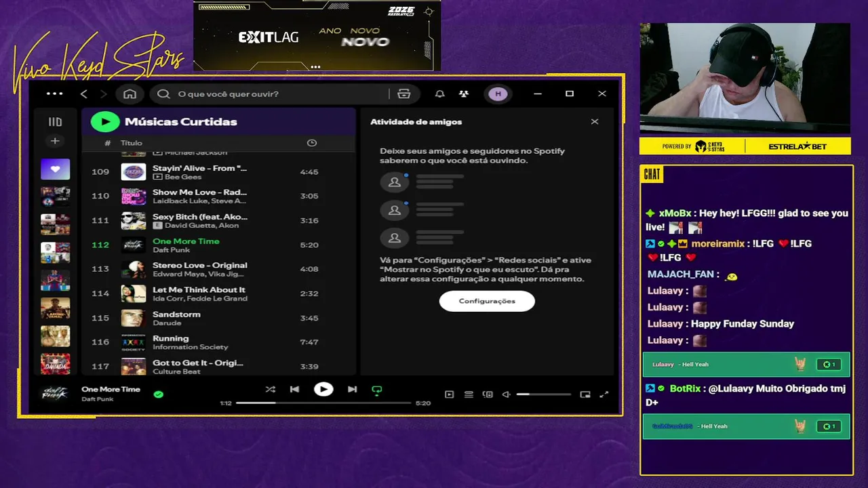Mute with the speaker icon
868x488 pixels.
(506, 394)
